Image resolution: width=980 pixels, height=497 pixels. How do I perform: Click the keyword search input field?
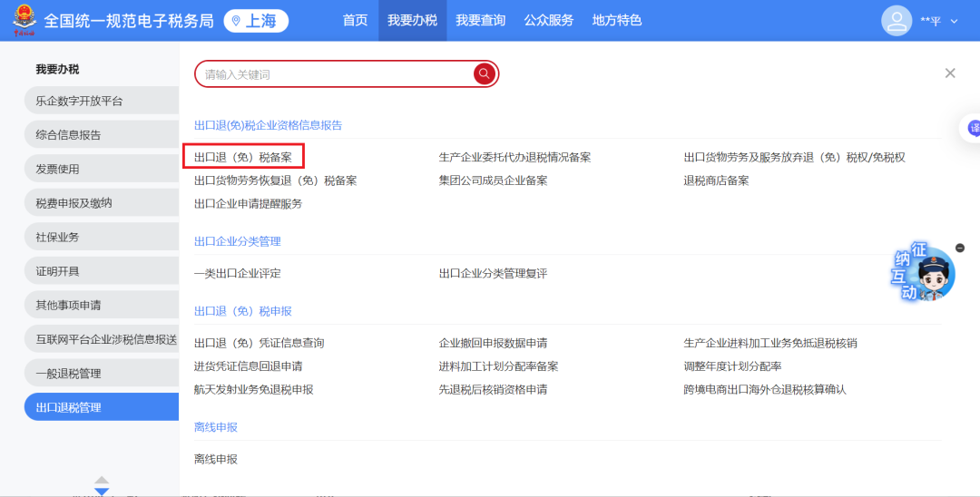point(336,74)
